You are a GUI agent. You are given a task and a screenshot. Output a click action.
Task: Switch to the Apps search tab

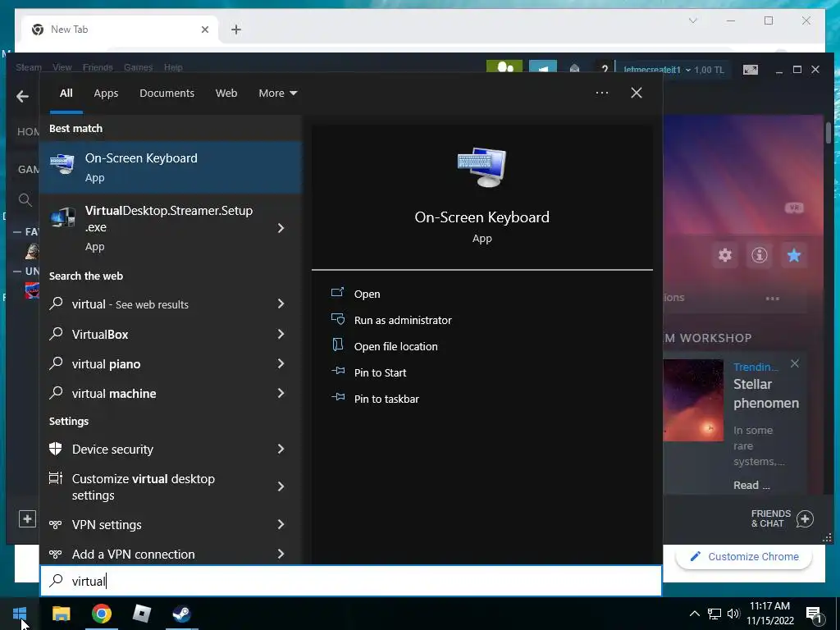tap(106, 94)
